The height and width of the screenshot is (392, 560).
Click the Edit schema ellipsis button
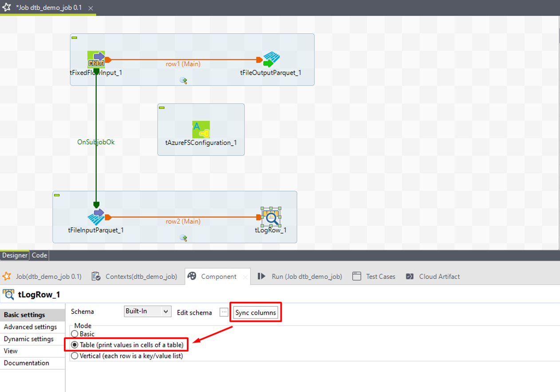pos(224,313)
